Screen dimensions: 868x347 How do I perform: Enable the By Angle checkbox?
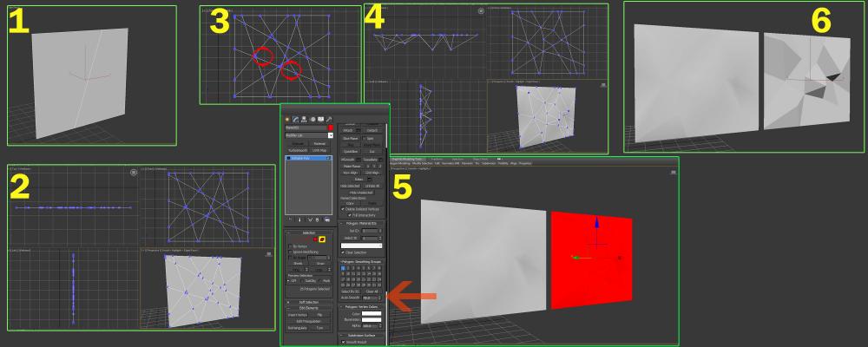click(x=290, y=258)
